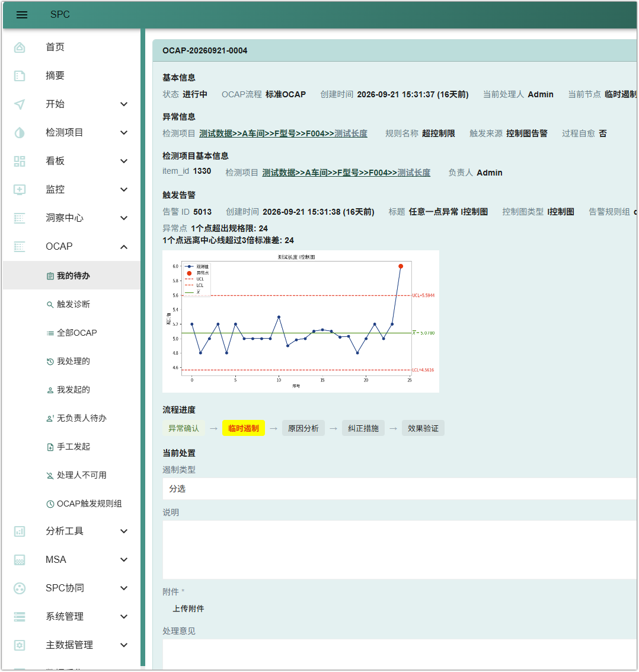The height and width of the screenshot is (672, 639).
Task: Click the SPC title in the header
Action: 60,15
